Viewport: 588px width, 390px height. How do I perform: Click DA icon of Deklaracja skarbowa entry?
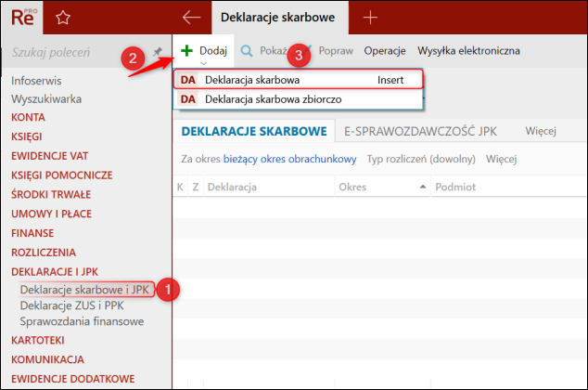coord(188,80)
